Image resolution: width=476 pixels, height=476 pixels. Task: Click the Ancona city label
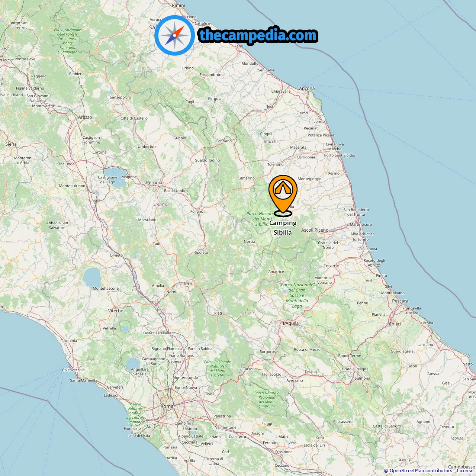(307, 89)
